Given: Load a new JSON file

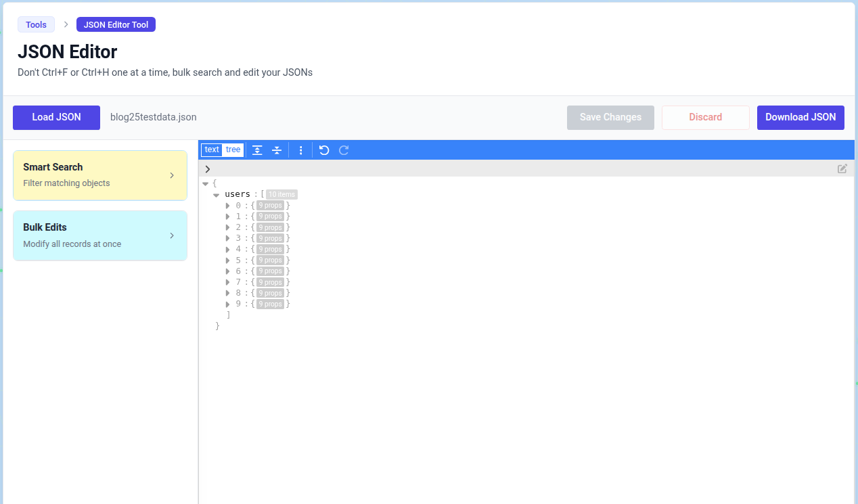Looking at the screenshot, I should click(x=56, y=117).
